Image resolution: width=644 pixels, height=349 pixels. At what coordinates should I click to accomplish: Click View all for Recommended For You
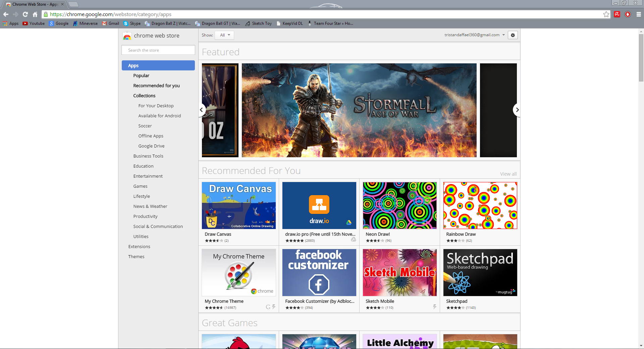(x=508, y=174)
